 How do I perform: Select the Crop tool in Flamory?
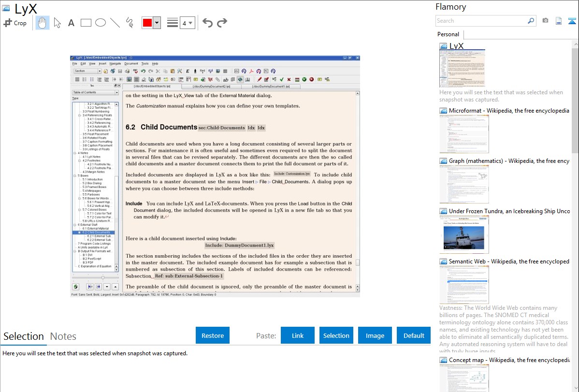(x=15, y=23)
